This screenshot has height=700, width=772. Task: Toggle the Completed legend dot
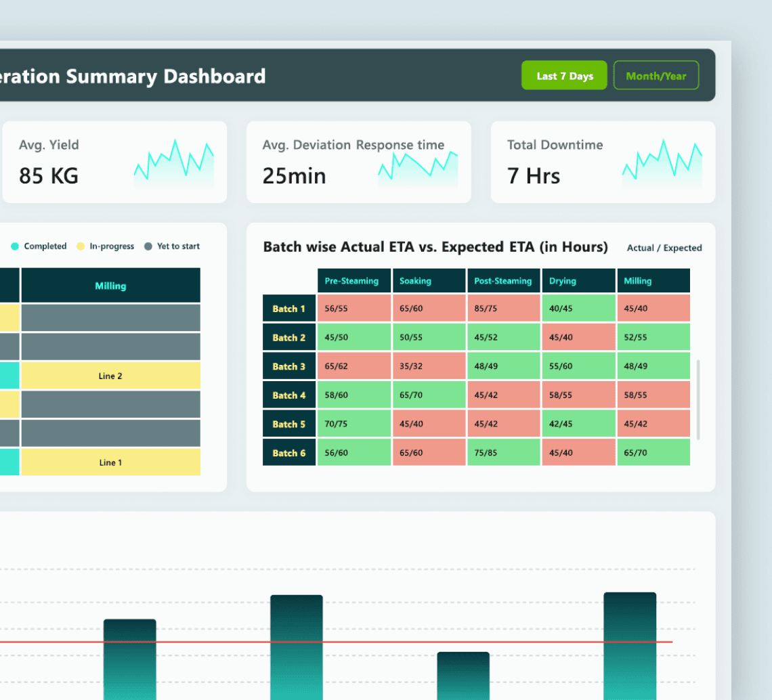tap(15, 246)
